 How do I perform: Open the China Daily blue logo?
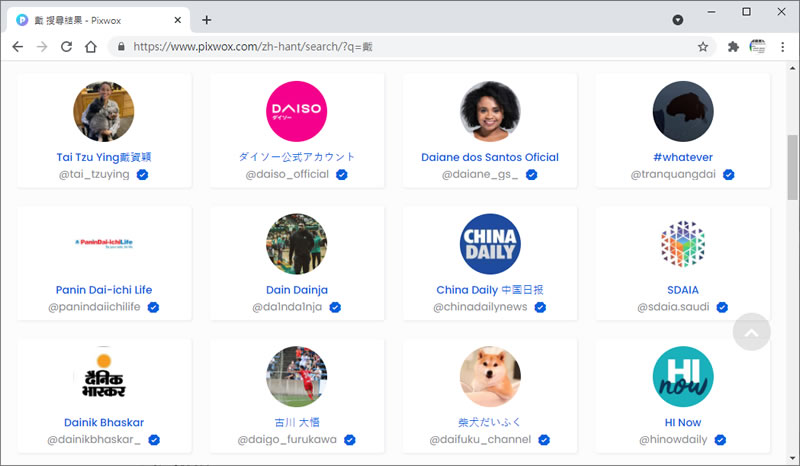click(x=490, y=244)
